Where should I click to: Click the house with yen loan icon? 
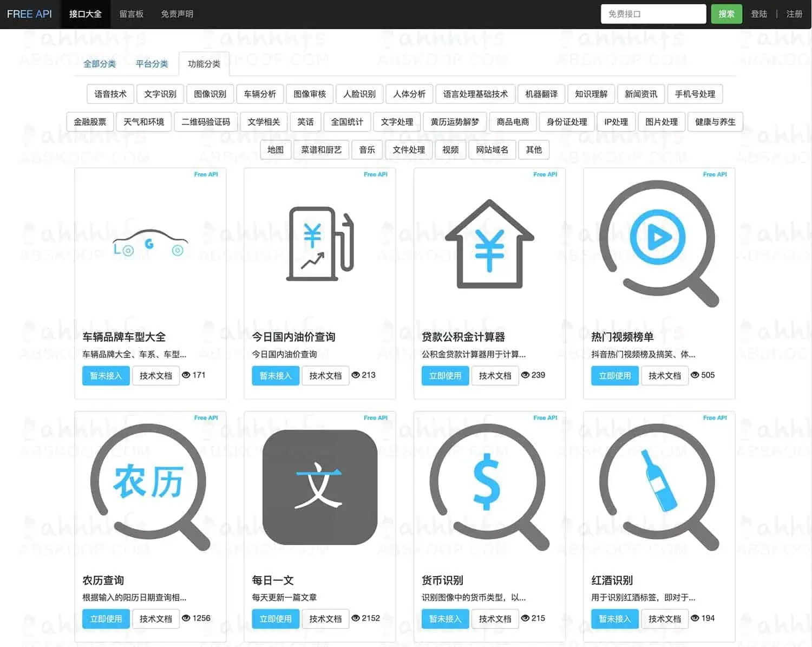[489, 244]
